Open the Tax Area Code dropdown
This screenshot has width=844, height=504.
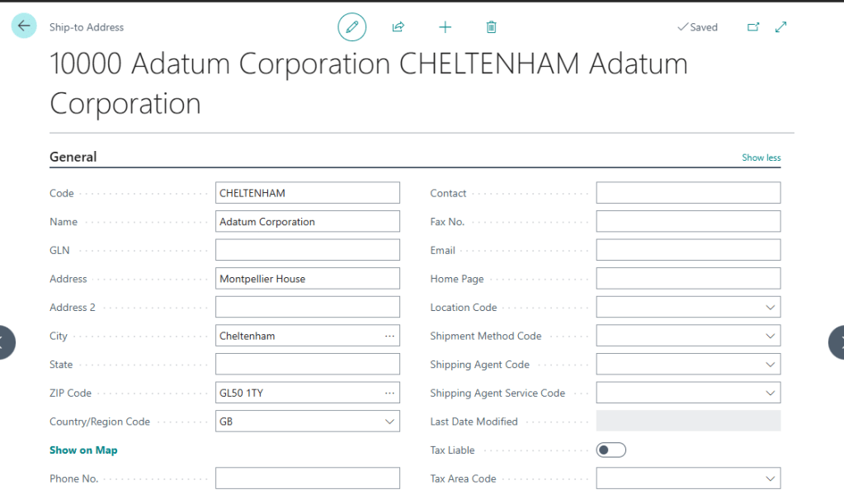[770, 478]
